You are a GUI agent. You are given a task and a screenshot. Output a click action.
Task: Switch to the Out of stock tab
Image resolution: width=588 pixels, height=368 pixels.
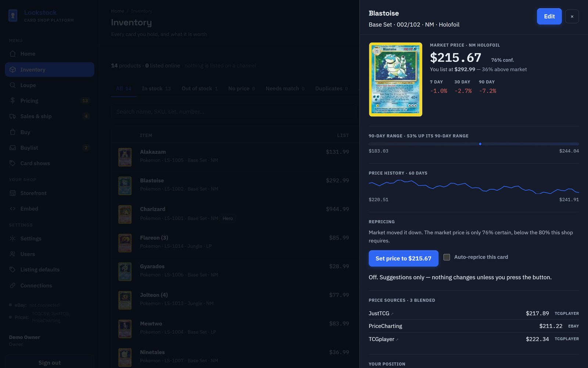click(x=200, y=89)
